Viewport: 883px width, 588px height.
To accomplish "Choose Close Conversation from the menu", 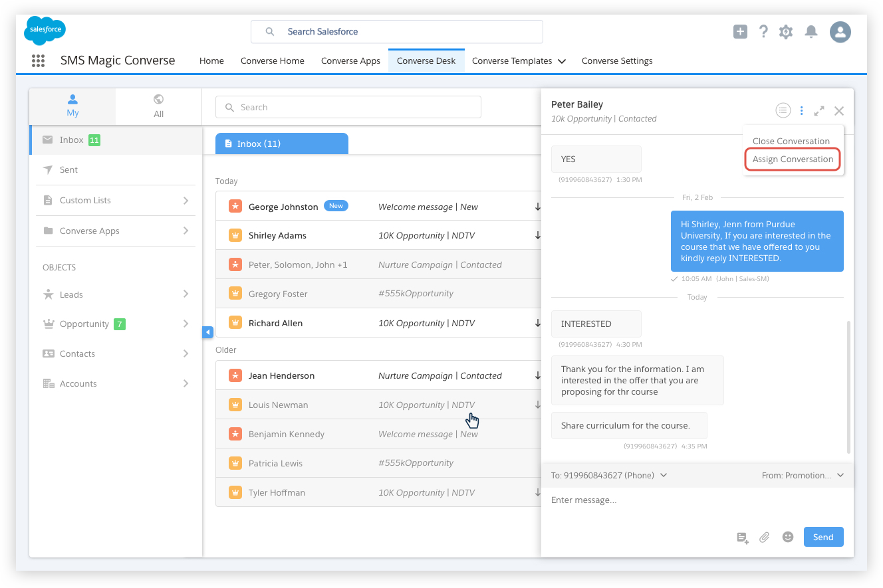I will pyautogui.click(x=791, y=141).
